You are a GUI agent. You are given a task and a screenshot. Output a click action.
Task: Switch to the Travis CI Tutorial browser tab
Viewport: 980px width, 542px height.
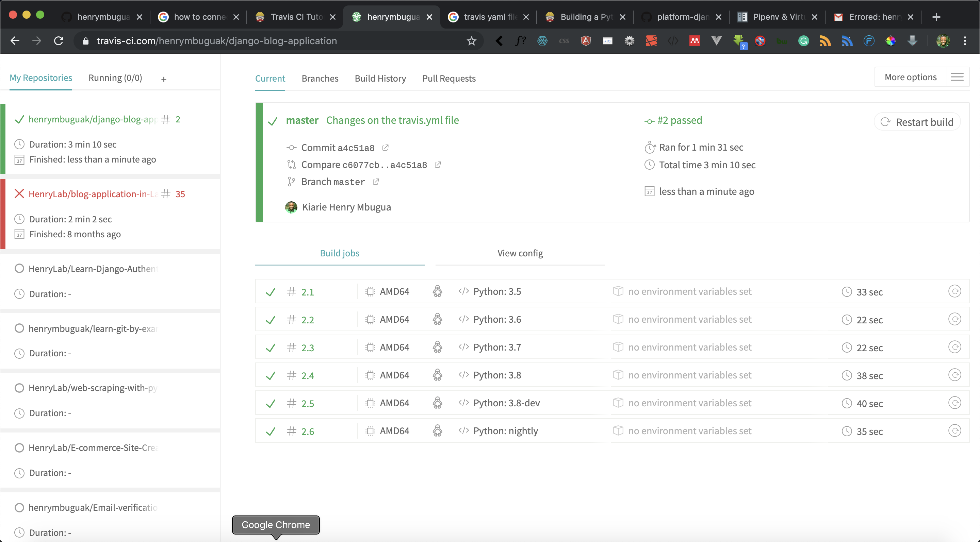point(296,17)
